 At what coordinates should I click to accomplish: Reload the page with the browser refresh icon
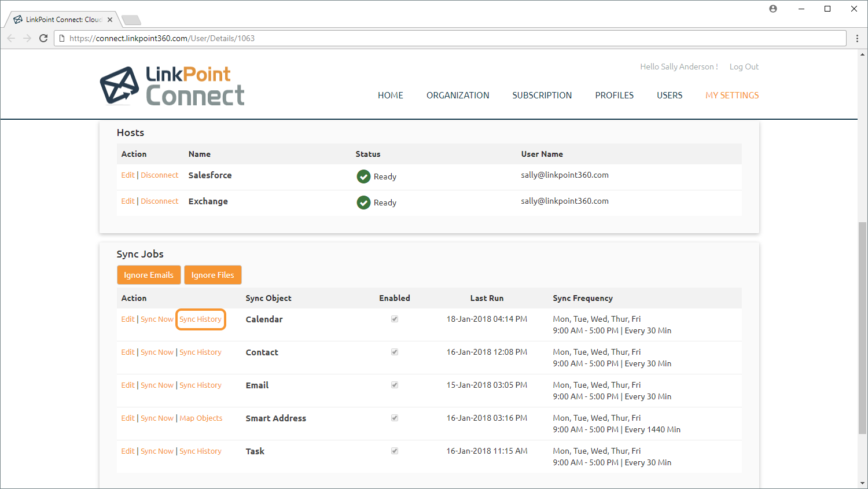pos(43,38)
